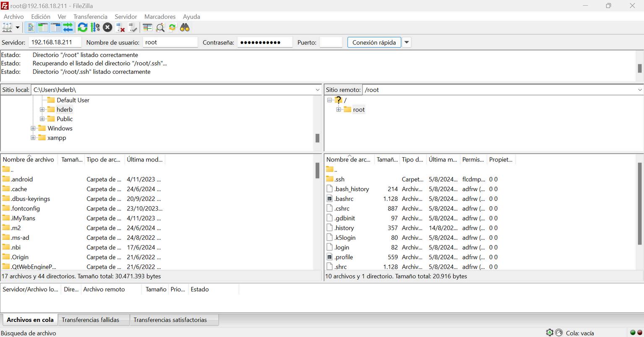The image size is (644, 337).
Task: Open the Archivo menu
Action: [x=14, y=17]
